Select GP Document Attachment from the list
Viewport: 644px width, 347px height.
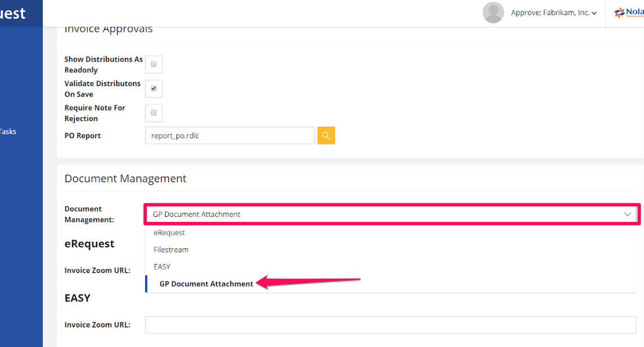206,284
